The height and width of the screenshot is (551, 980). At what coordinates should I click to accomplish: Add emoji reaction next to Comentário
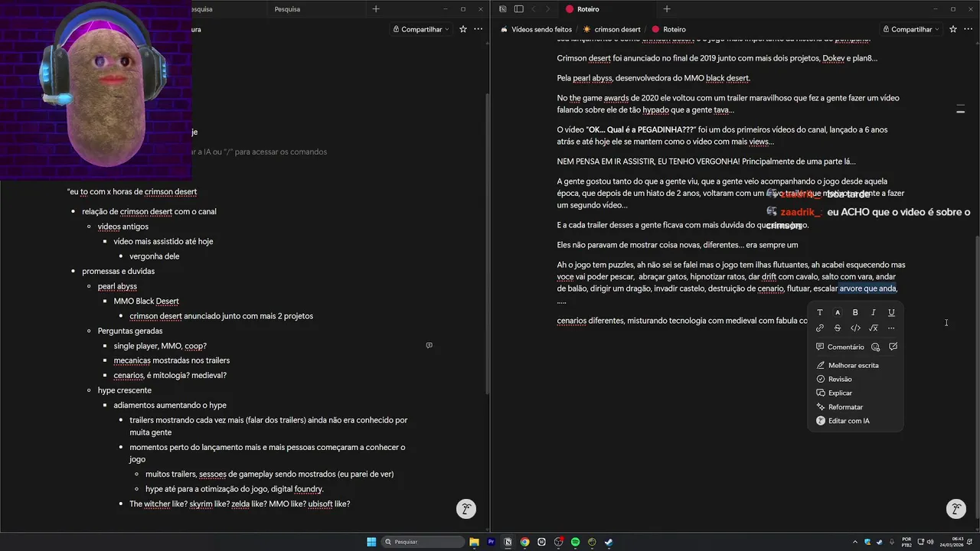[876, 347]
